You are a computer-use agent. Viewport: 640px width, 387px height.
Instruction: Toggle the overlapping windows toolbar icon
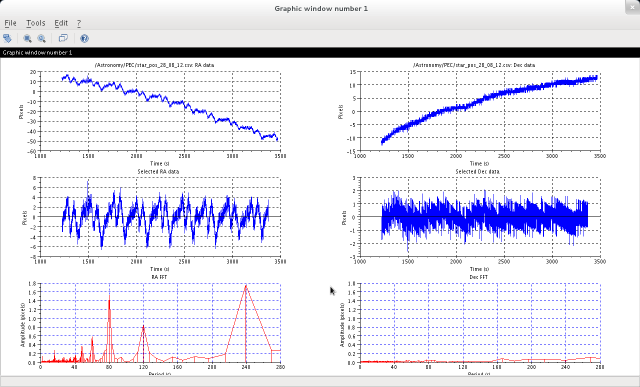63,38
